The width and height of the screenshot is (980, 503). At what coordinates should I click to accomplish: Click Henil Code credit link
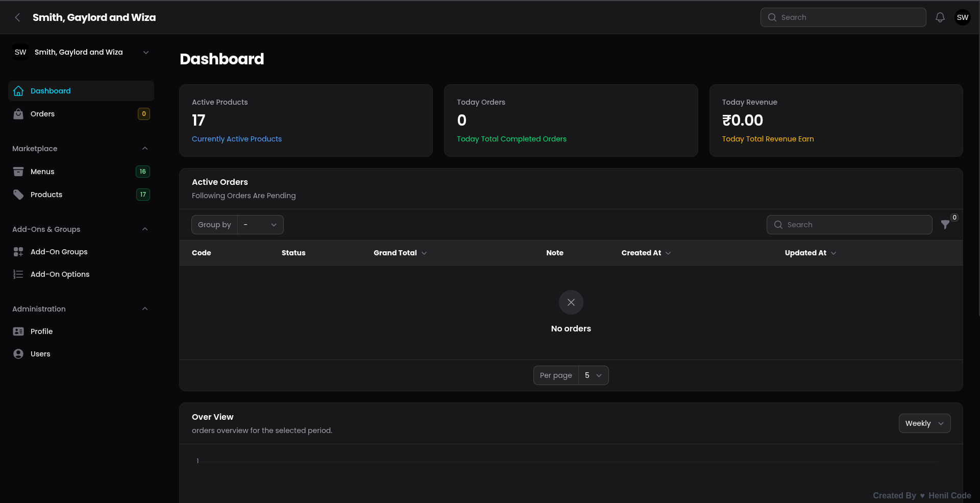(x=949, y=495)
